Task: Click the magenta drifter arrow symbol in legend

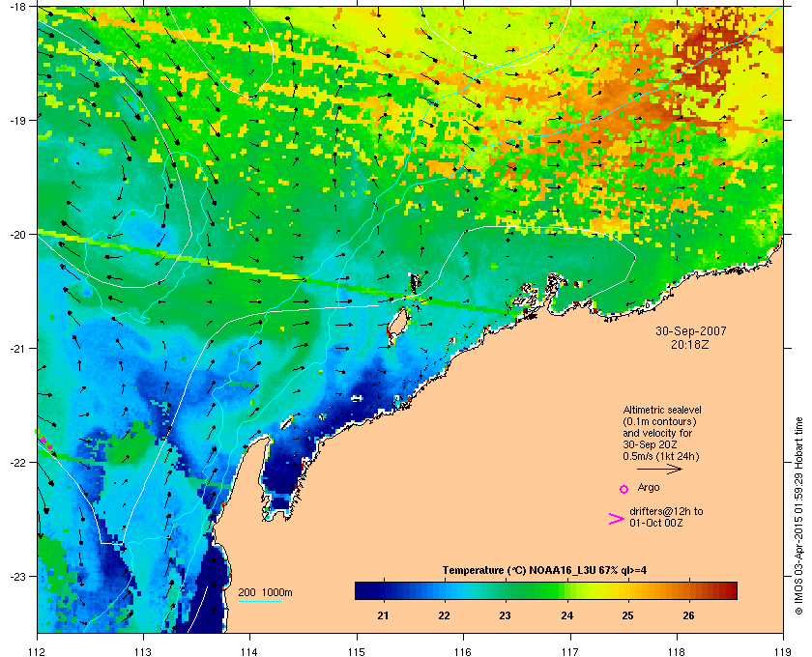Action: [617, 519]
